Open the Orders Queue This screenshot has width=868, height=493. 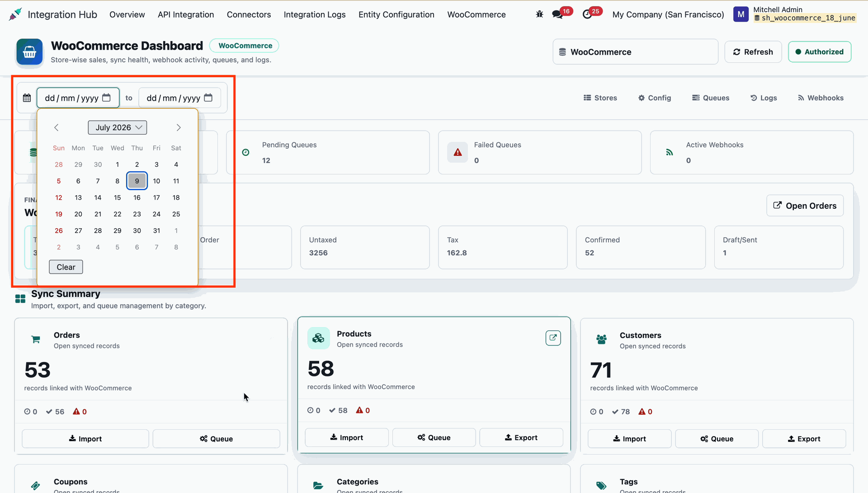tap(217, 439)
